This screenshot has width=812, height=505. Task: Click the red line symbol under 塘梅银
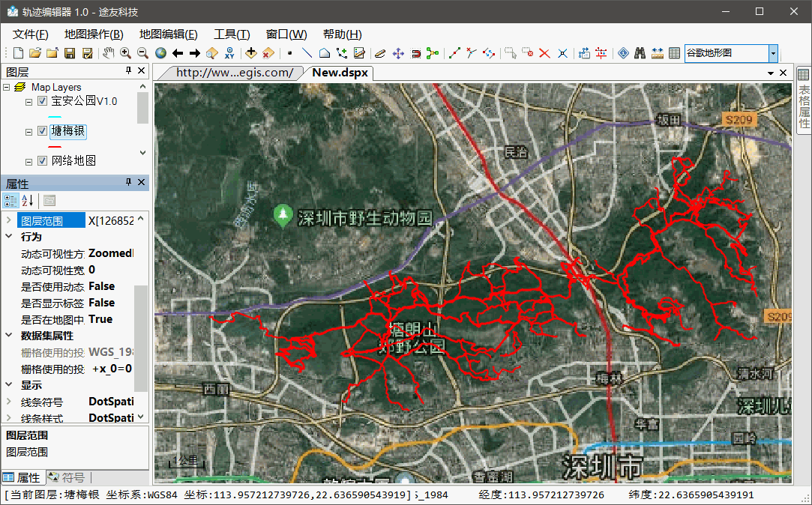pyautogui.click(x=55, y=146)
